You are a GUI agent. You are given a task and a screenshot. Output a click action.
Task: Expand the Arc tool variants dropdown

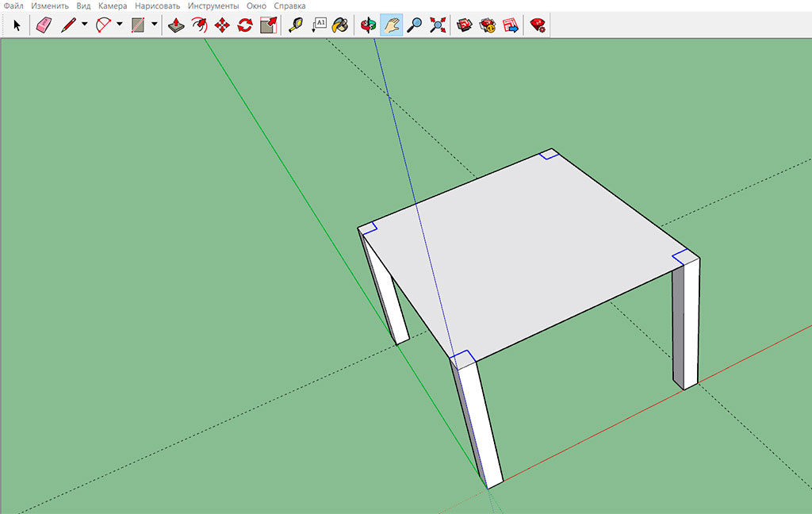tap(119, 25)
